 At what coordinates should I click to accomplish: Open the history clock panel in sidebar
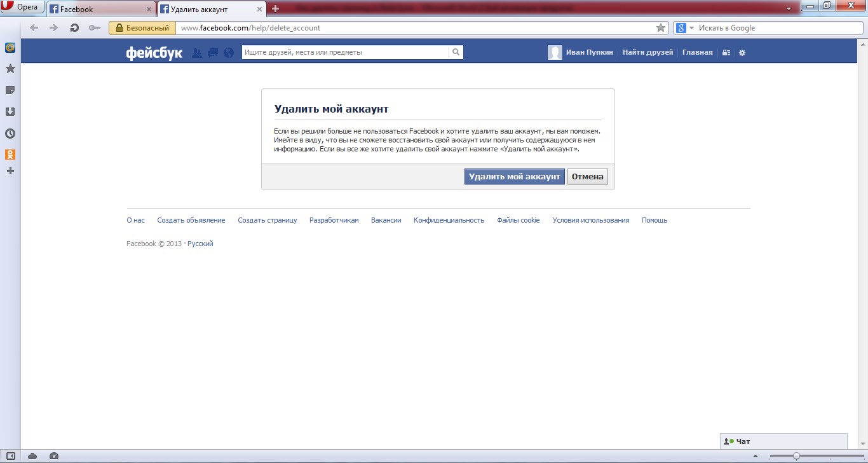click(x=10, y=134)
